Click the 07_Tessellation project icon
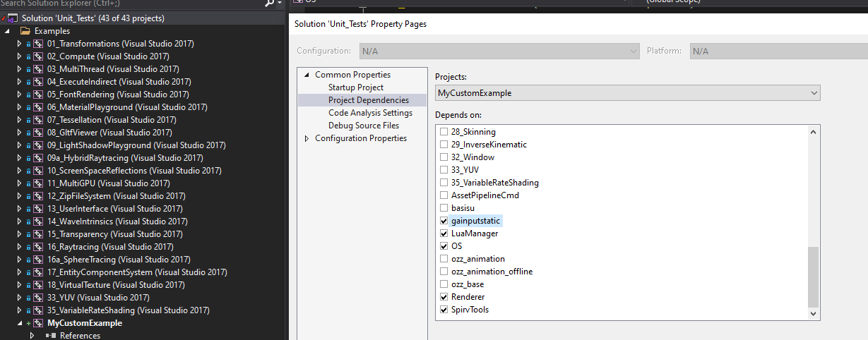The height and width of the screenshot is (340, 868). [x=38, y=120]
